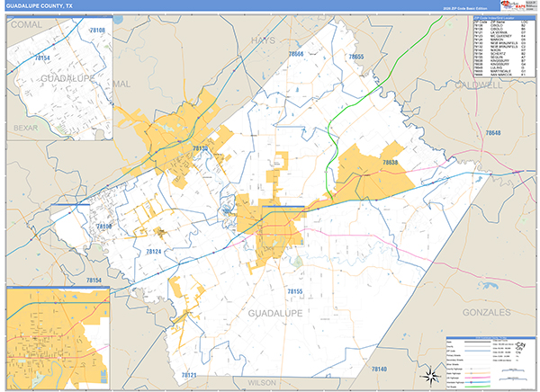
Task: Click the pink US Highways legend line
Action: [477, 378]
